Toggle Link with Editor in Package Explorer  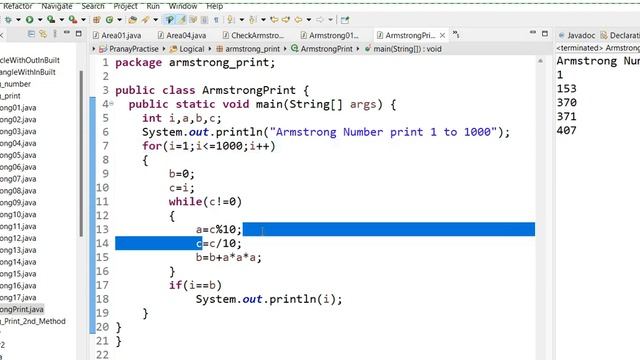coord(43,34)
